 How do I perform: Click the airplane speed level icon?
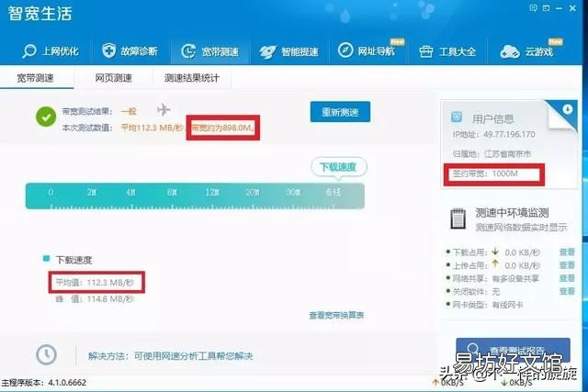pyautogui.click(x=164, y=110)
